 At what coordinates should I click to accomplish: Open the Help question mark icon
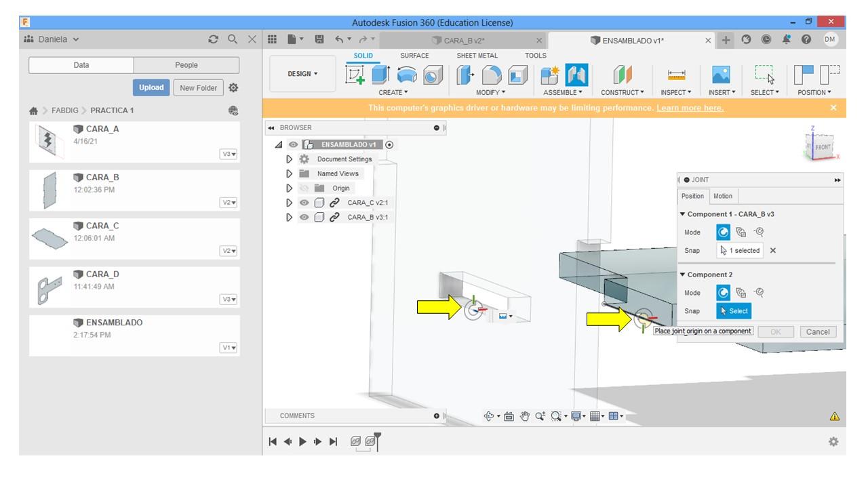(807, 40)
